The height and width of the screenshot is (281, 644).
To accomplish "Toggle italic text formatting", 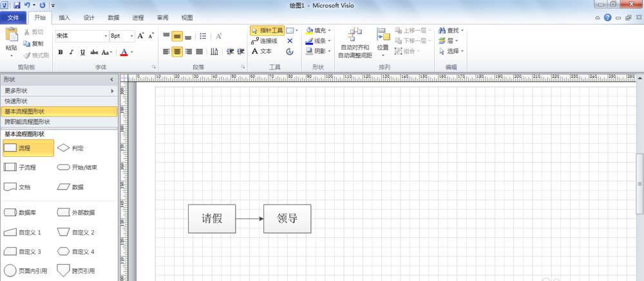I will click(x=71, y=52).
